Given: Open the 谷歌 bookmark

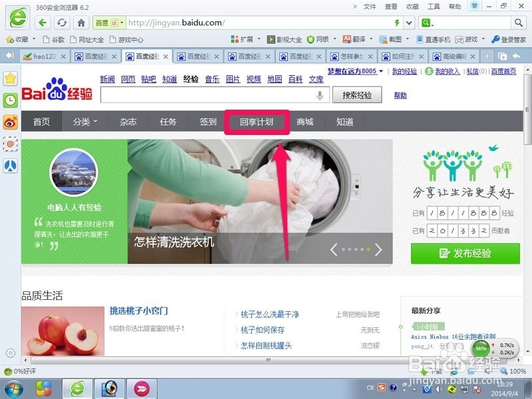Looking at the screenshot, I should 54,39.
